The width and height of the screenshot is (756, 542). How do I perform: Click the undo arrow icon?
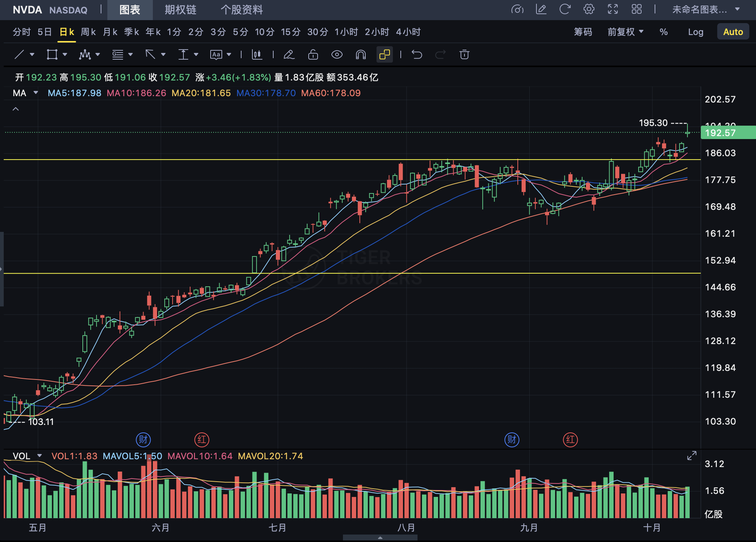click(417, 55)
